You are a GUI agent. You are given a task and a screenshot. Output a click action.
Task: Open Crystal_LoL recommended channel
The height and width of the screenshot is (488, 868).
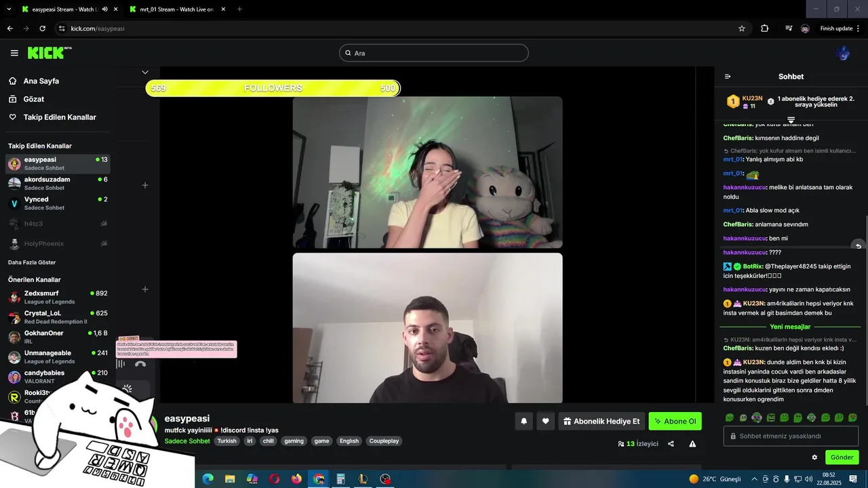(x=58, y=317)
